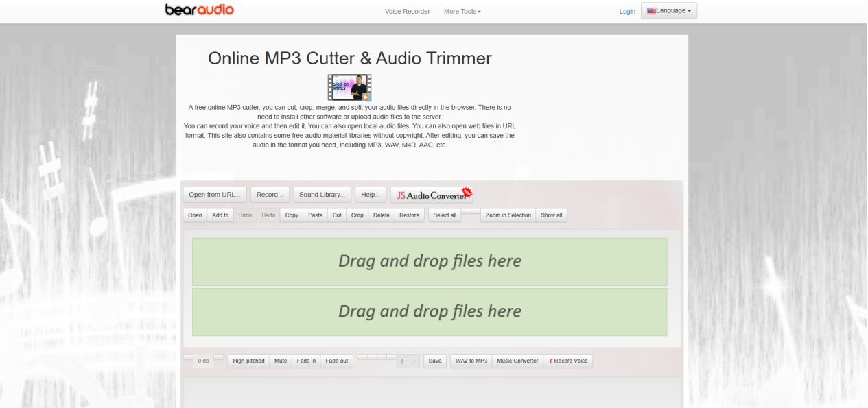Restore the original audio
This screenshot has height=408, width=868.
tap(409, 215)
